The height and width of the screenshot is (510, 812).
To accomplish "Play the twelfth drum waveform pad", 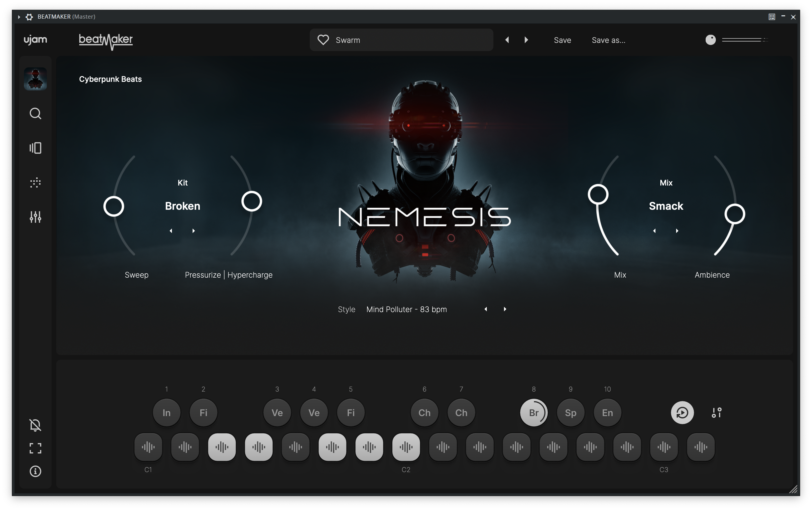I will (x=553, y=447).
